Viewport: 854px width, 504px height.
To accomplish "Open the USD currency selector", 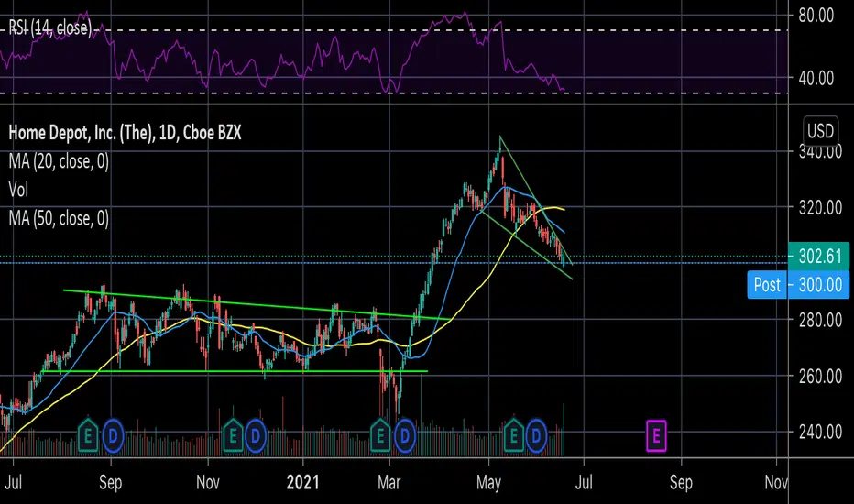I will click(x=820, y=131).
